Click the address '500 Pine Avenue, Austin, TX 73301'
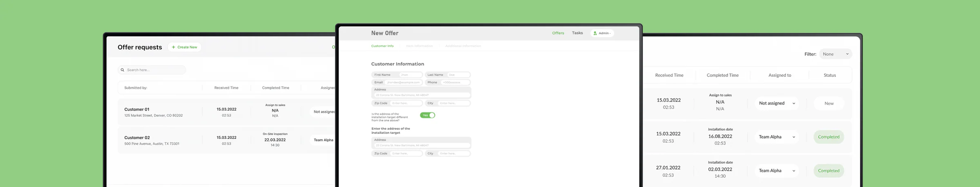 (x=151, y=144)
